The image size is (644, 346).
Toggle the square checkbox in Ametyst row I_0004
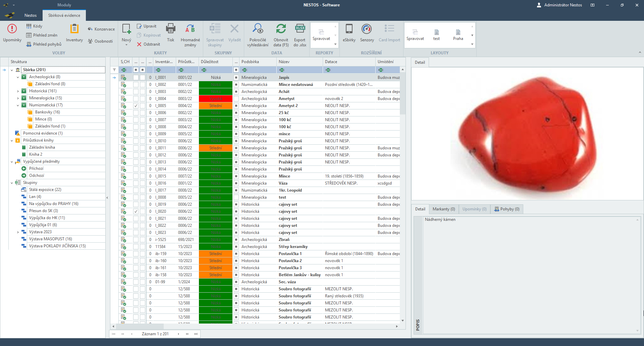pos(236,99)
